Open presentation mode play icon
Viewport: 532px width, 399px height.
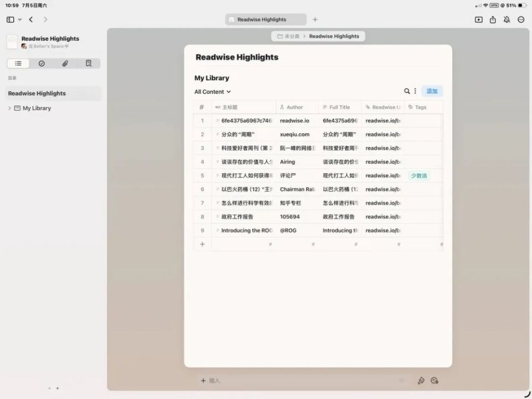[478, 20]
